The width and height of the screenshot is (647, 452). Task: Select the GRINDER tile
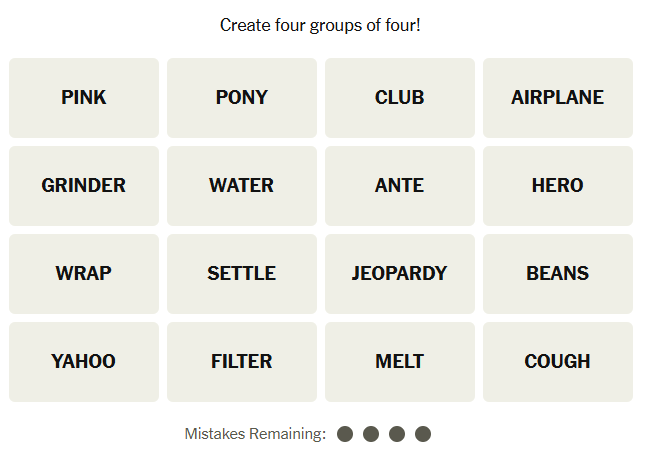[84, 186]
